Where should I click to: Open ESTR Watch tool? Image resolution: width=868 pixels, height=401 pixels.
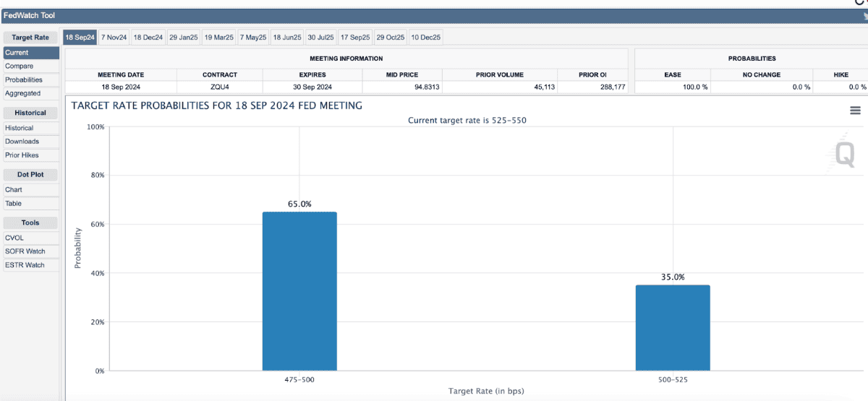(25, 265)
